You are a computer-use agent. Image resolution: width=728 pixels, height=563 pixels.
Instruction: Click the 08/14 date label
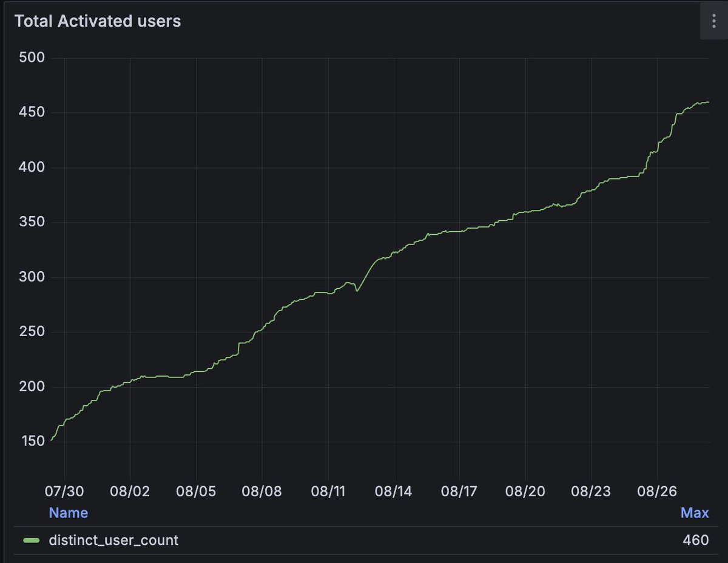pos(394,491)
